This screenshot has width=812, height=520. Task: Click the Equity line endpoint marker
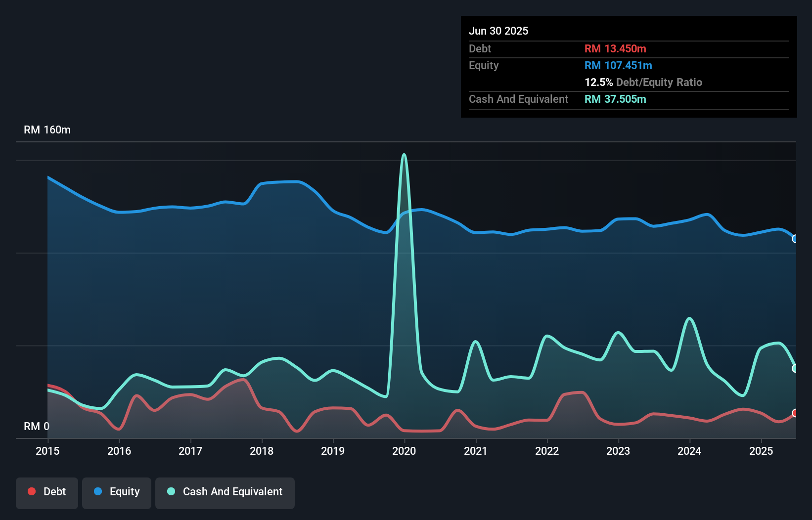coord(795,239)
